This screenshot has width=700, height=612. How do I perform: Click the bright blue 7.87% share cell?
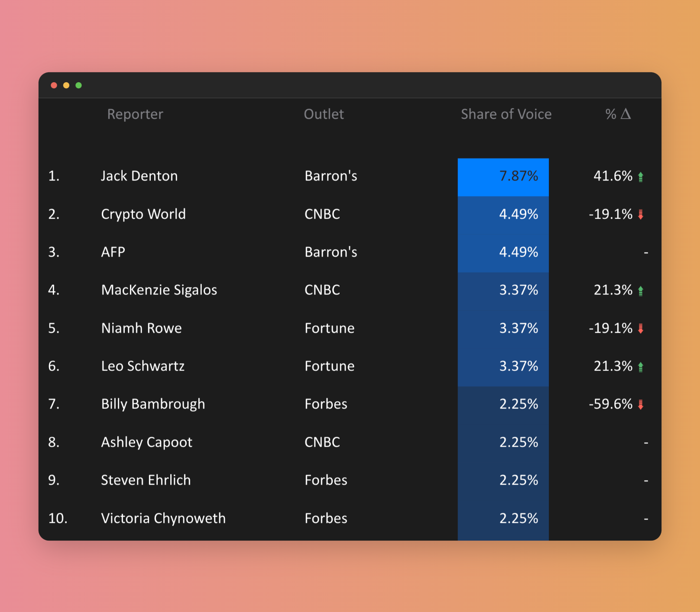(x=503, y=177)
